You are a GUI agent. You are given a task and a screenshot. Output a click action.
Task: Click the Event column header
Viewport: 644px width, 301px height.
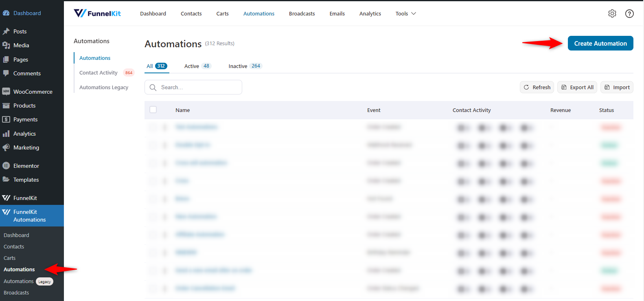(374, 110)
